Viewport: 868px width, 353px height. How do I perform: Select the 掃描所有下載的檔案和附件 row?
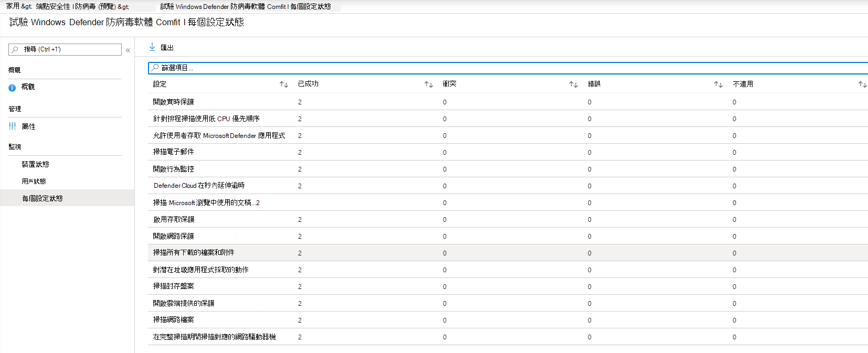tap(508, 253)
